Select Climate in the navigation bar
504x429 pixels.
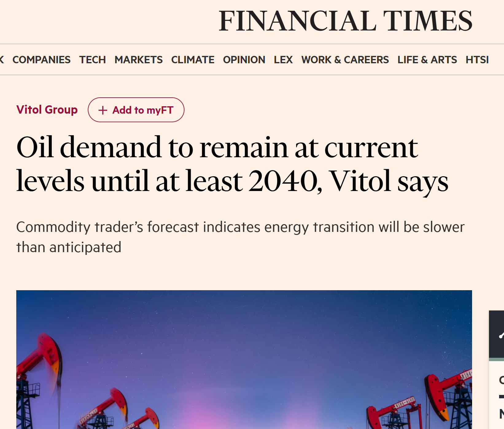point(193,60)
